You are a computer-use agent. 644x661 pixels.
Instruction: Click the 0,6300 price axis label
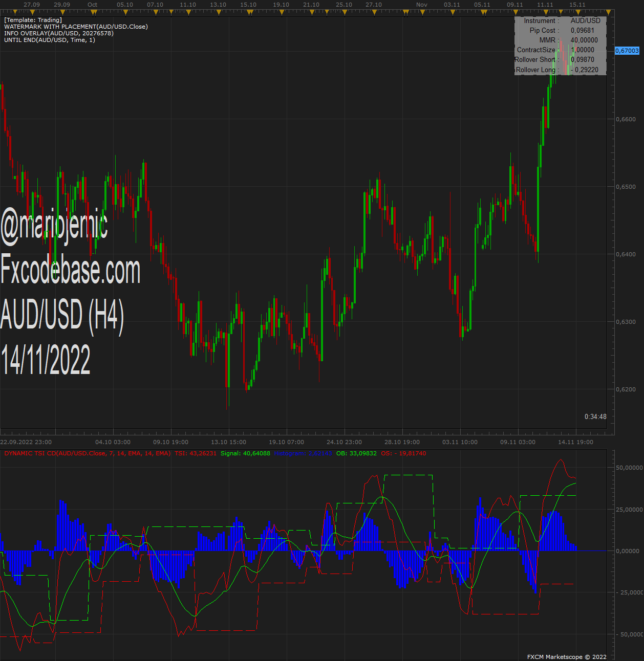[626, 322]
